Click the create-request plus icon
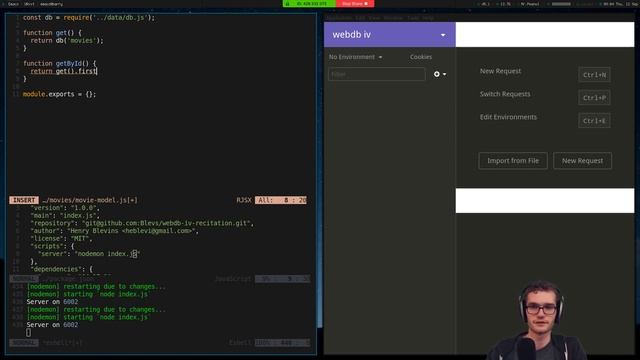Viewport: 640px width, 360px height. (x=437, y=74)
